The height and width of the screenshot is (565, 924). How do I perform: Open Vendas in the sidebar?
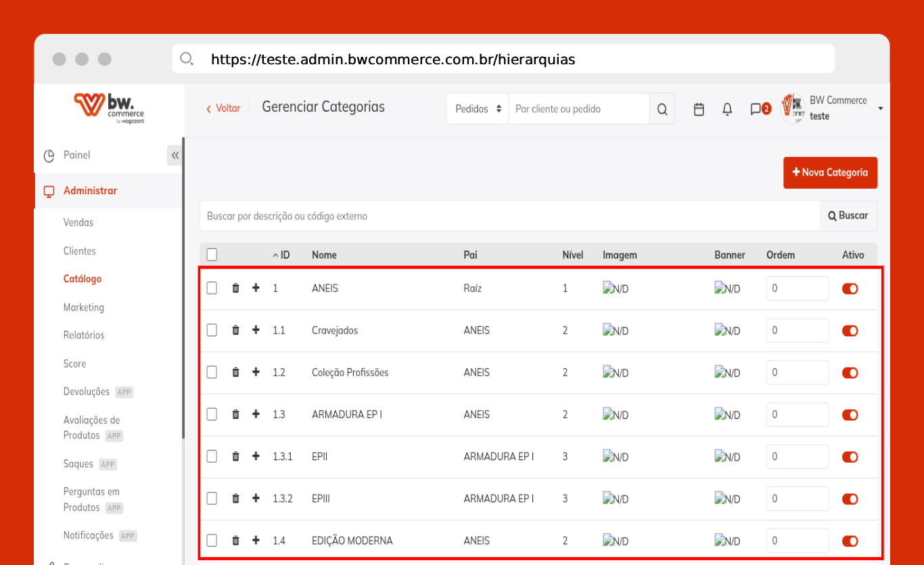[x=78, y=223]
